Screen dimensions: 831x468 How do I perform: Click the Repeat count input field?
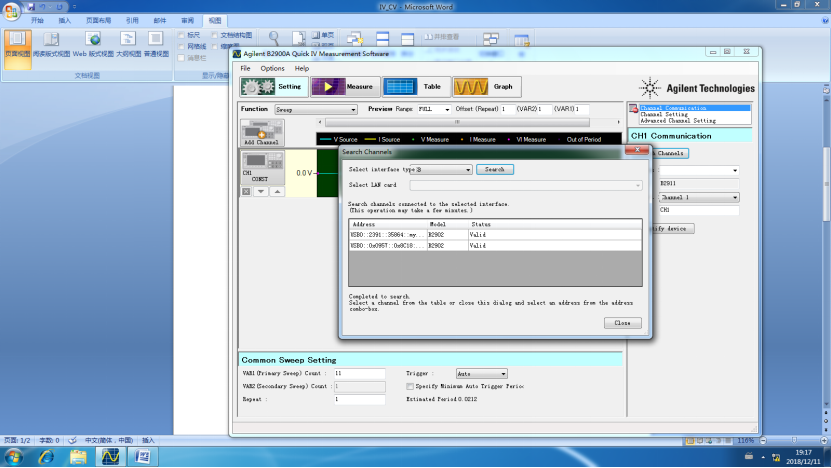(x=360, y=399)
